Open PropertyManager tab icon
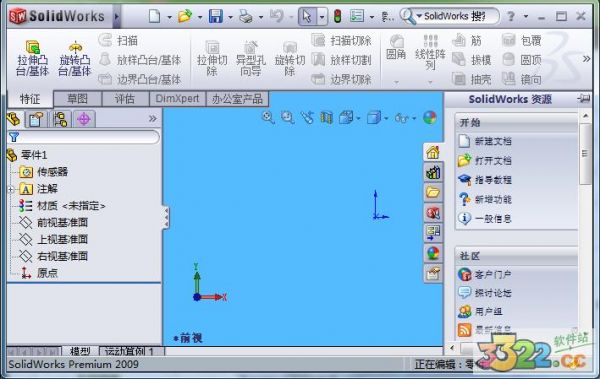 point(36,119)
